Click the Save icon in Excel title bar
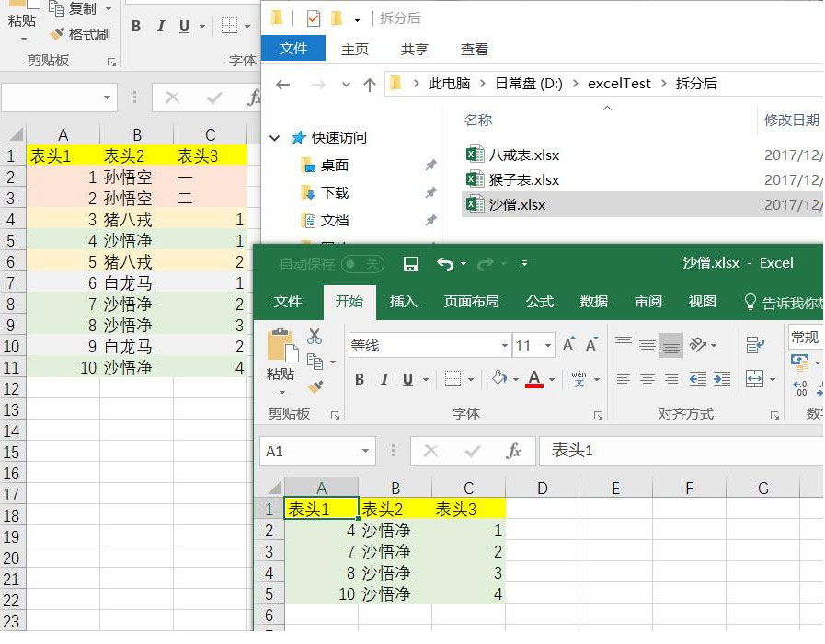825x644 pixels. point(411,264)
